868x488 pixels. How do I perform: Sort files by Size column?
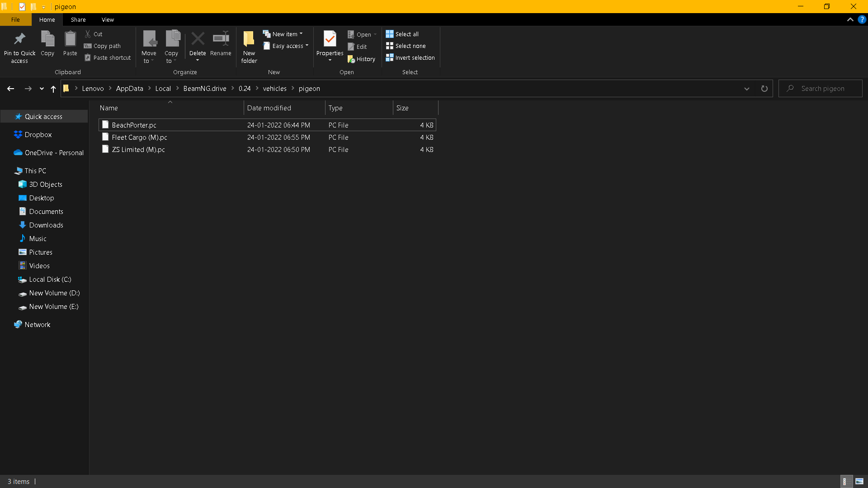pos(415,108)
